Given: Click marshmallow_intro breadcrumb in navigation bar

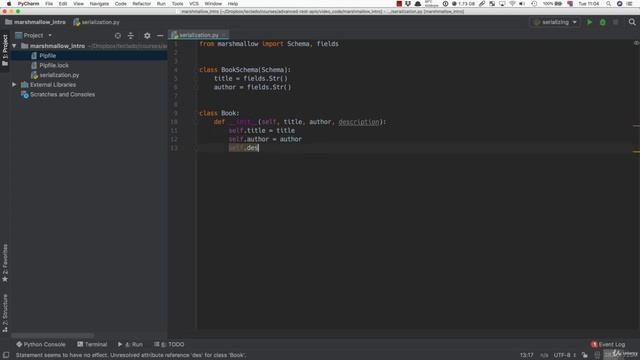Looking at the screenshot, I should point(35,22).
